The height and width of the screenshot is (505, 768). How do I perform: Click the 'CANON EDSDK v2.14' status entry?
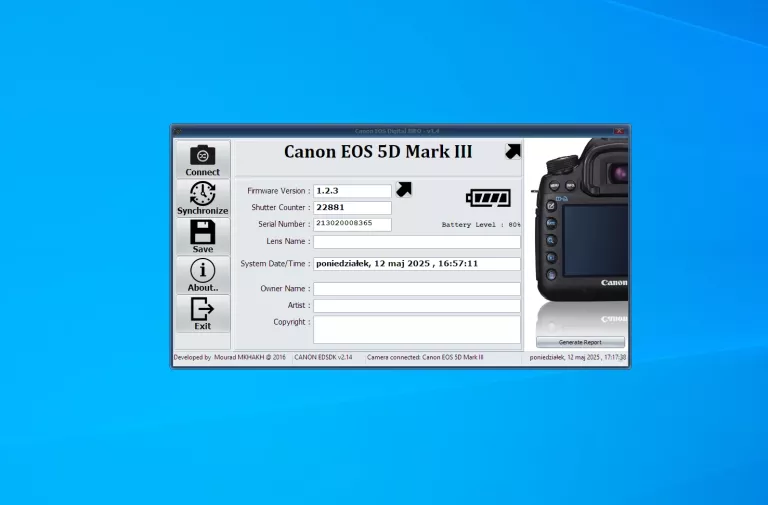coord(323,358)
